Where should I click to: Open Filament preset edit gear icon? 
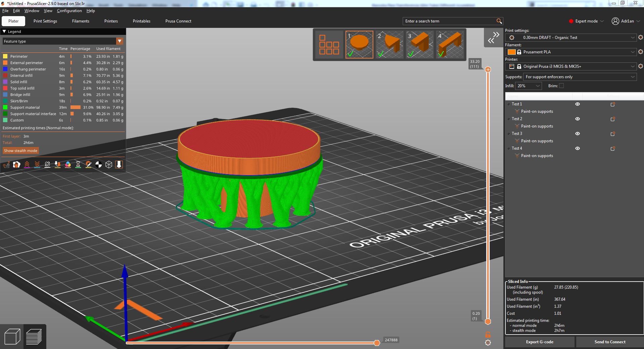point(640,52)
